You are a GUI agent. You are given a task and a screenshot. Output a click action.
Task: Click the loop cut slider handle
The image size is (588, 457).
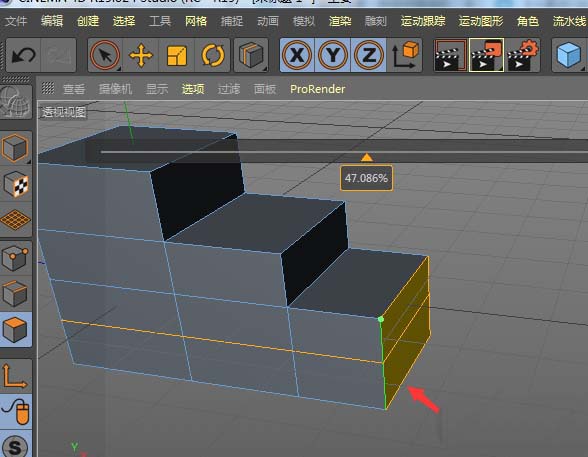[x=366, y=157]
